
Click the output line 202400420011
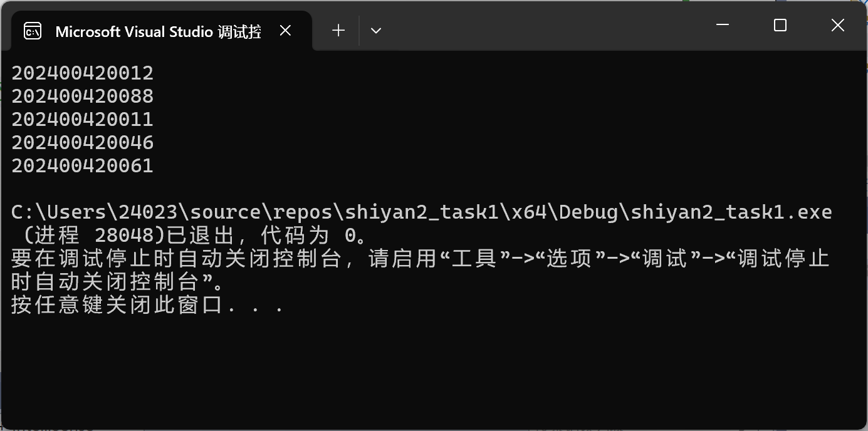[x=83, y=119]
